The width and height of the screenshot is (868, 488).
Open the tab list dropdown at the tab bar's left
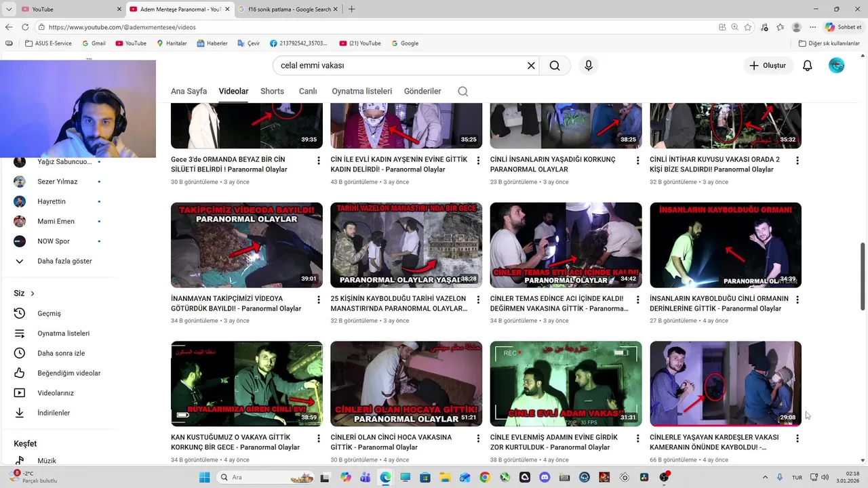(9, 9)
